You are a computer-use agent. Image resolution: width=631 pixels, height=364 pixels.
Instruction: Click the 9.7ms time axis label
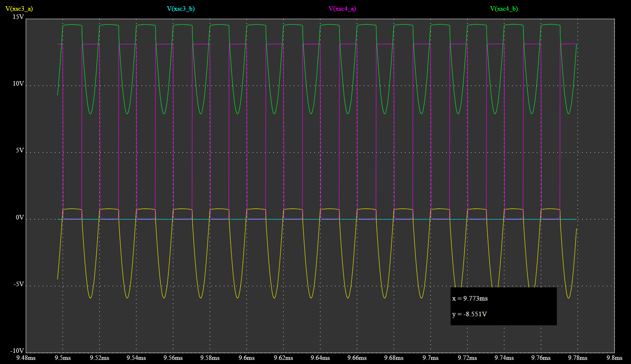(x=430, y=358)
